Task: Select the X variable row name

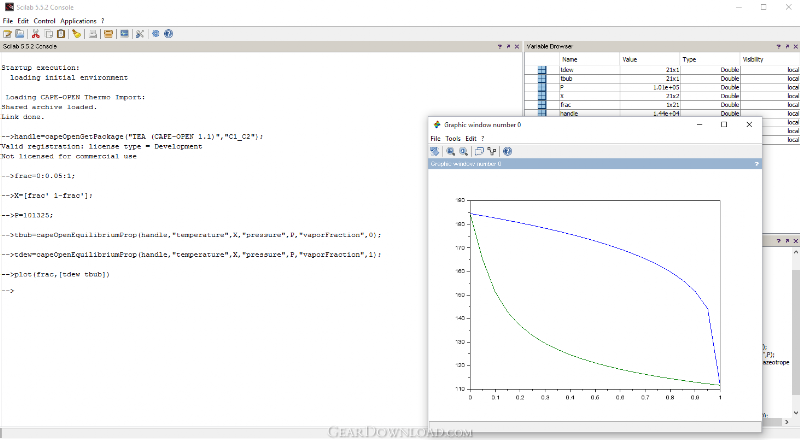Action: pyautogui.click(x=589, y=96)
